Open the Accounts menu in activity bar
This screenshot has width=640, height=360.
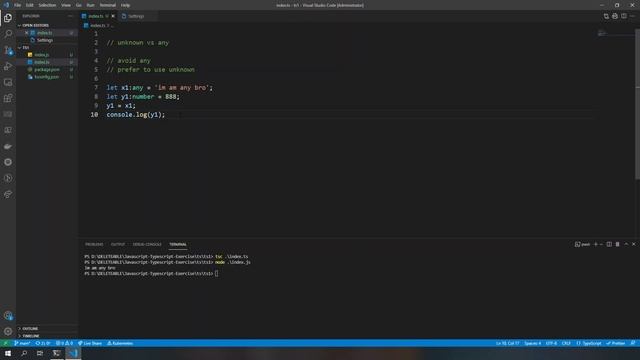[x=8, y=315]
